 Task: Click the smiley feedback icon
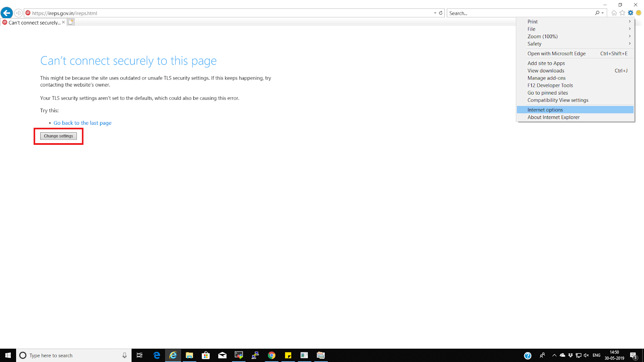click(x=639, y=13)
